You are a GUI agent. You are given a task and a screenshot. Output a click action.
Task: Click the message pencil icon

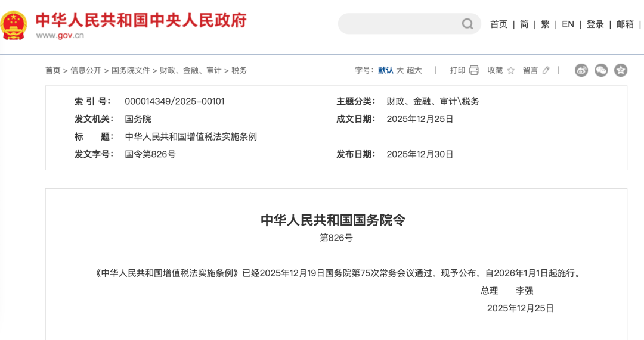click(546, 70)
